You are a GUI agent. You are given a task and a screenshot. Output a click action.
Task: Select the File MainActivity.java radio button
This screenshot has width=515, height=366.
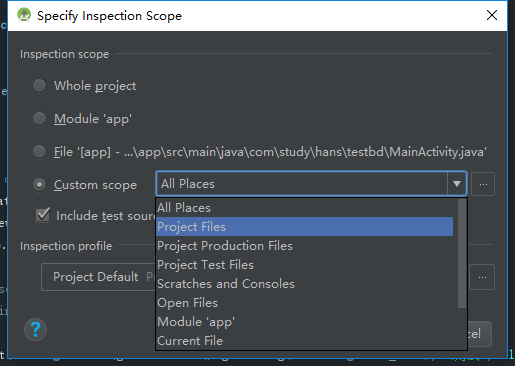coord(39,152)
